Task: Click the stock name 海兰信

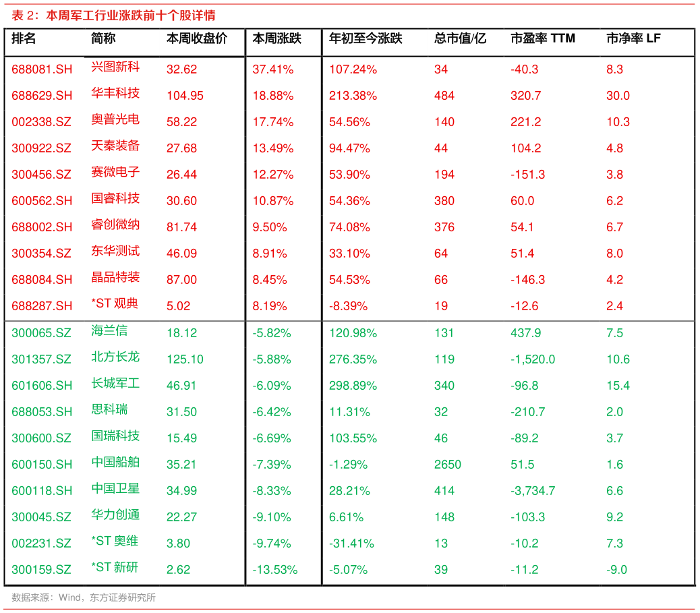Action: (x=109, y=330)
